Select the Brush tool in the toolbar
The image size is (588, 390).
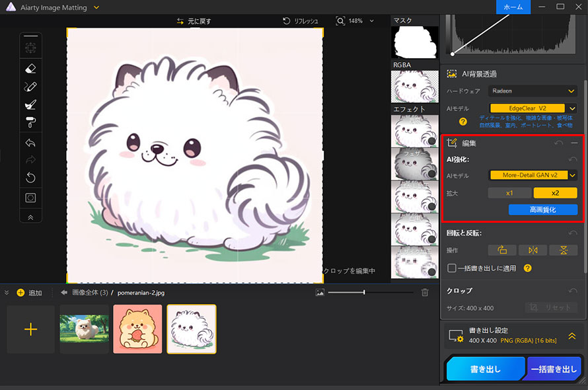coord(30,104)
